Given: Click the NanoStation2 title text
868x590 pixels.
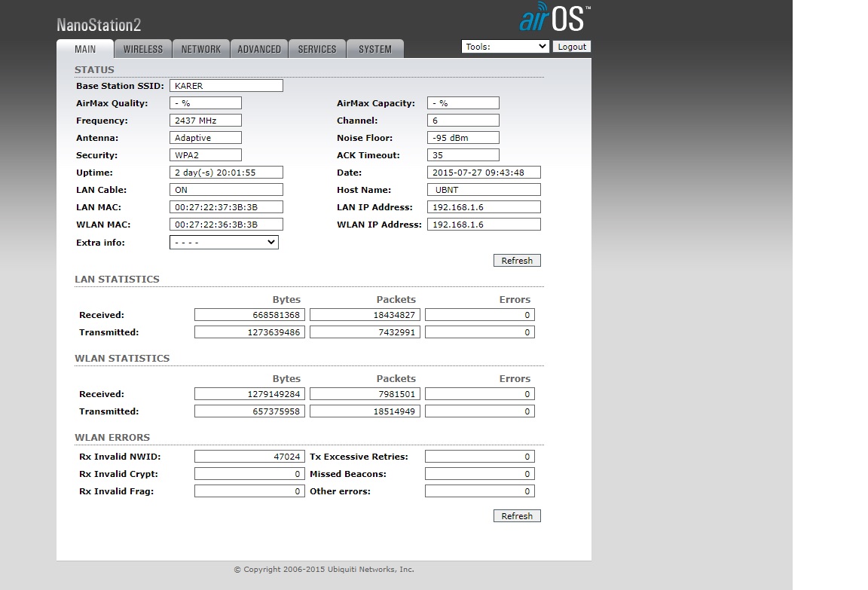Looking at the screenshot, I should coord(99,25).
